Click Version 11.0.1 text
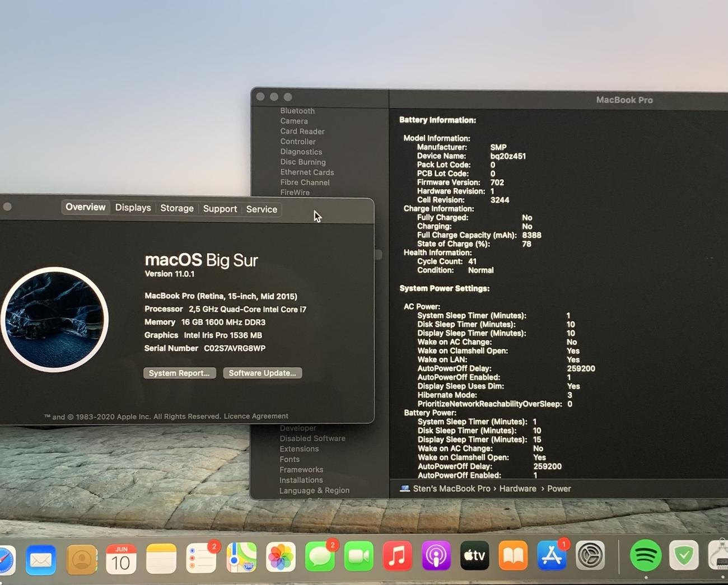 pos(170,274)
